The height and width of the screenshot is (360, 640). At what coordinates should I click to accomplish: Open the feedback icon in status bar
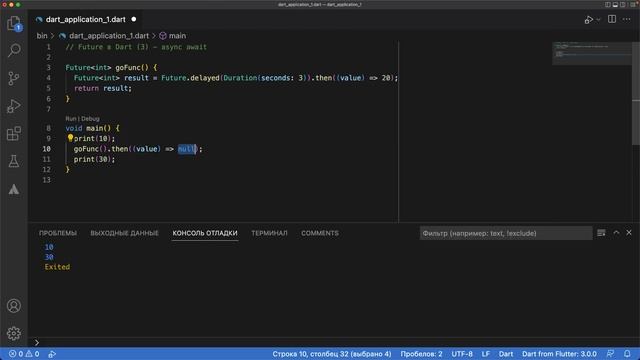tap(611, 353)
